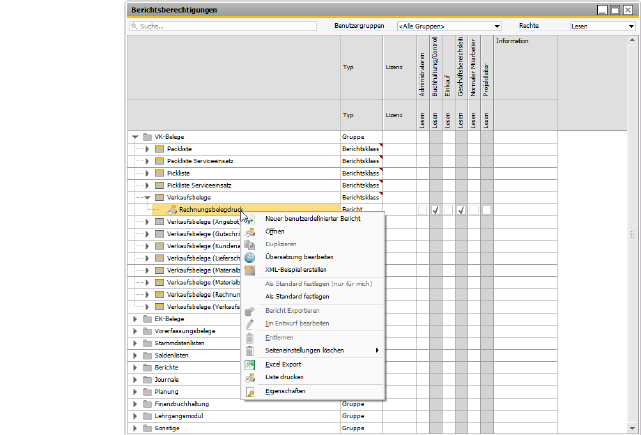Screen dimensions: 641x435
Task: Collapse the Verkaufsbelege node
Action: click(148, 197)
